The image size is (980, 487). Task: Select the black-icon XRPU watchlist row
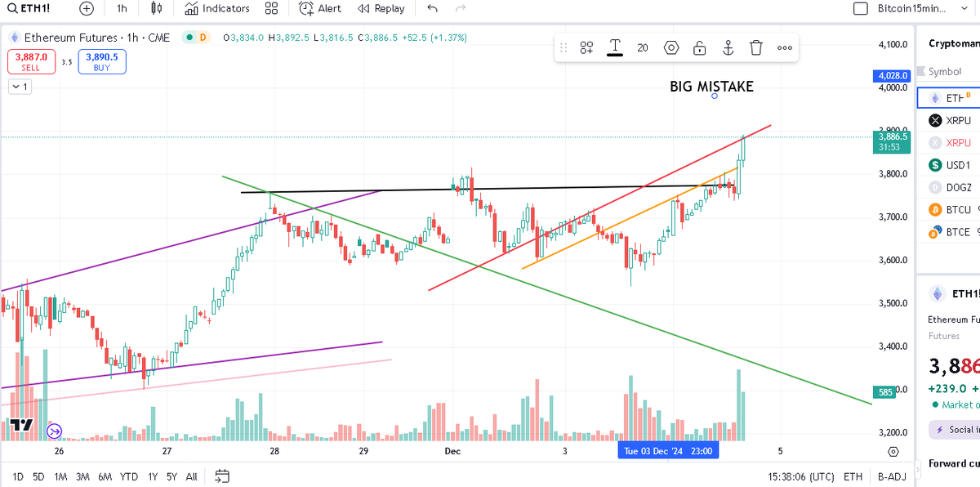tap(949, 120)
